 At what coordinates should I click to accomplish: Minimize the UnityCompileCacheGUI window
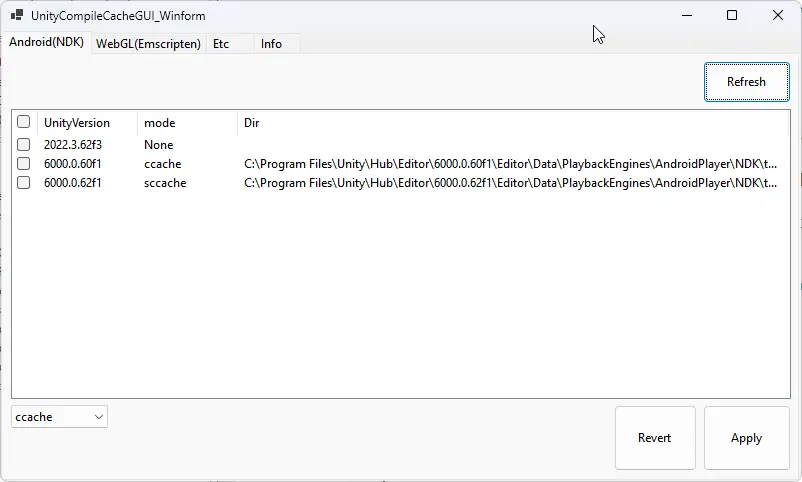686,16
